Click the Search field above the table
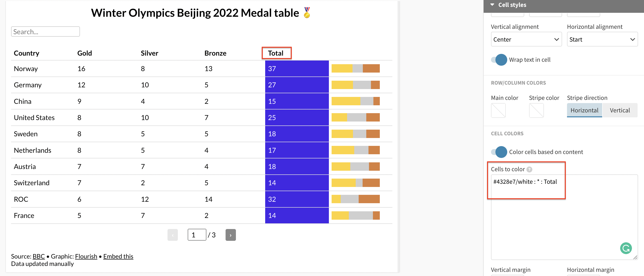 (x=45, y=31)
